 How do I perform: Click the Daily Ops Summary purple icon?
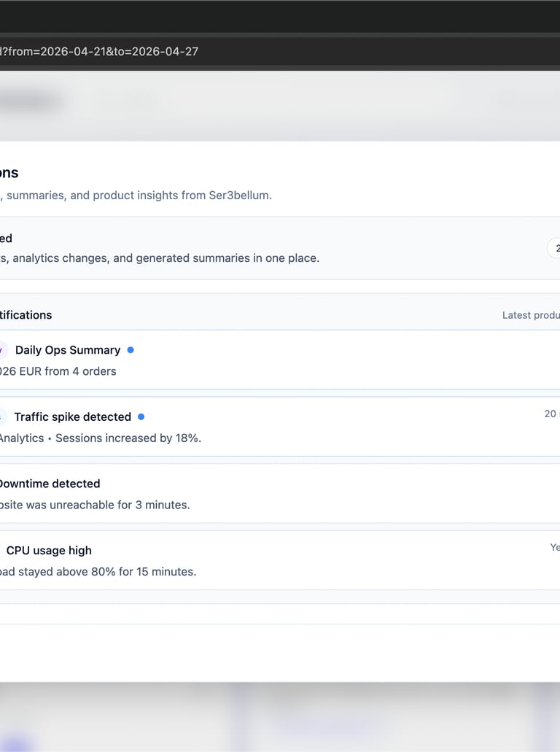tap(2, 350)
